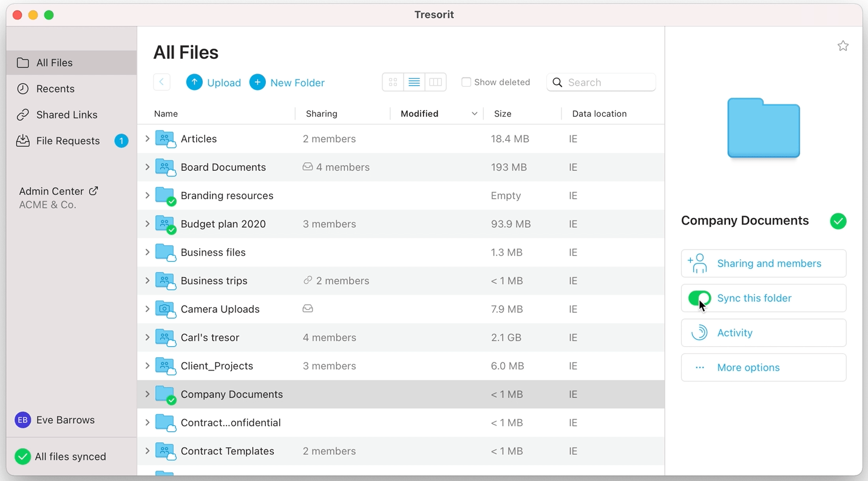Screen dimensions: 868x481
Task: Click the Activity spiral icon
Action: tap(700, 333)
